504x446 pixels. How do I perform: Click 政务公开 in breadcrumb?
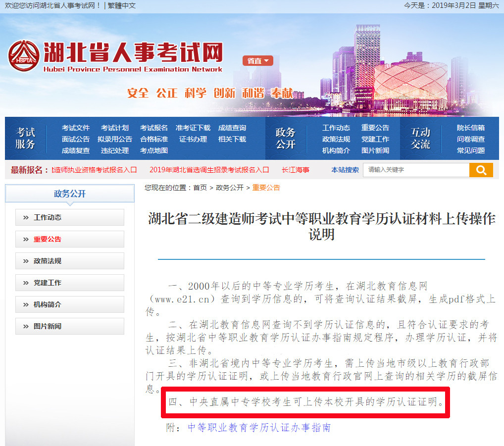230,188
